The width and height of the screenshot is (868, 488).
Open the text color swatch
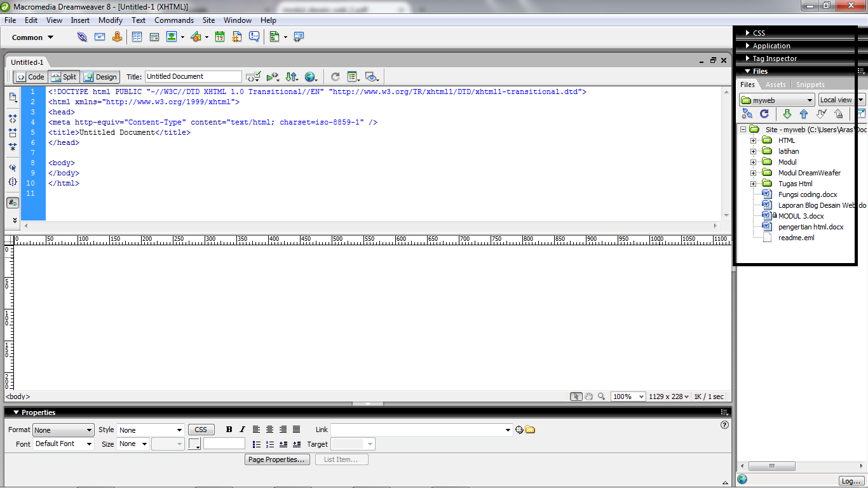[x=194, y=444]
